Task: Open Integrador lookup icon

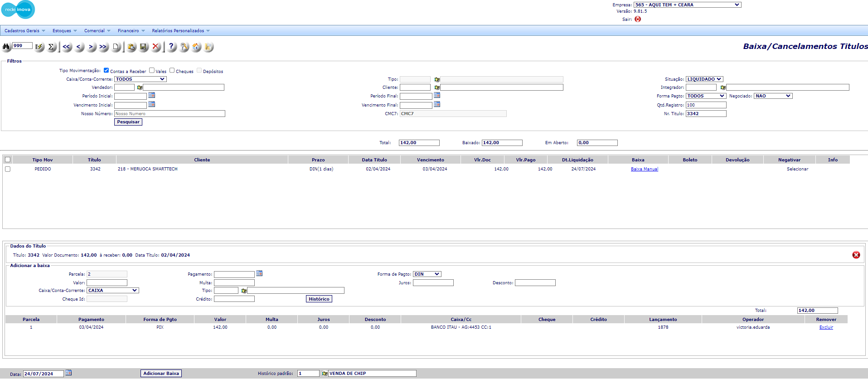Action: (723, 87)
